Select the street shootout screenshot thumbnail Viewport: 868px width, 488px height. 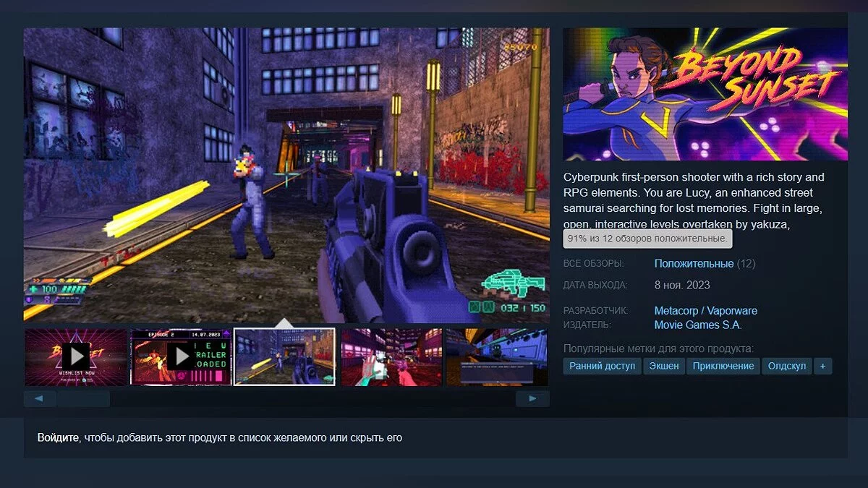(x=285, y=356)
